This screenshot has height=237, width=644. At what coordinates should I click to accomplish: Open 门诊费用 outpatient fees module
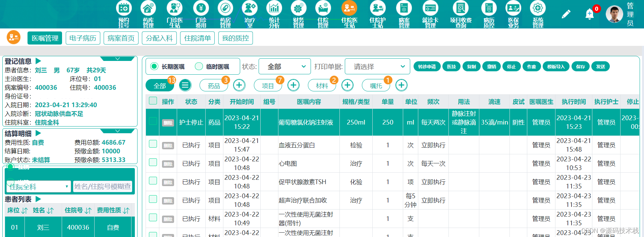point(201,14)
